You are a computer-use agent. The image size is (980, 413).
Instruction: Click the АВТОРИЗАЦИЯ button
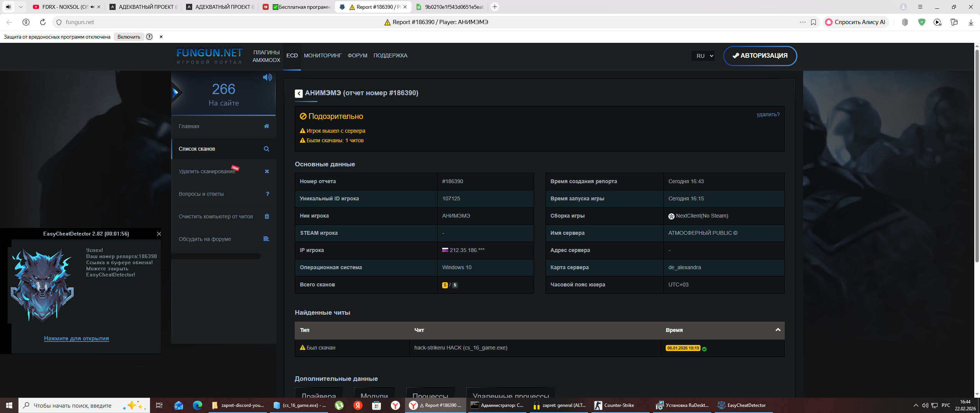point(760,56)
